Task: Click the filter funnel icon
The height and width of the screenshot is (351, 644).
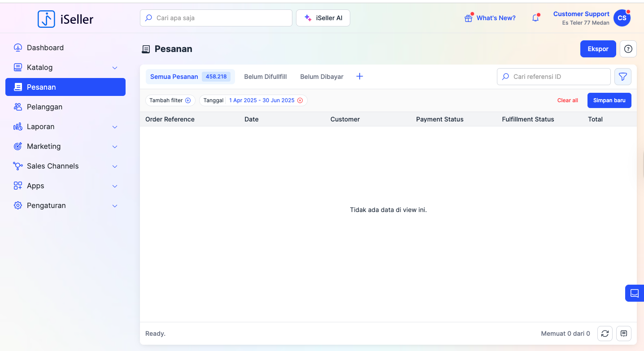Action: tap(622, 77)
